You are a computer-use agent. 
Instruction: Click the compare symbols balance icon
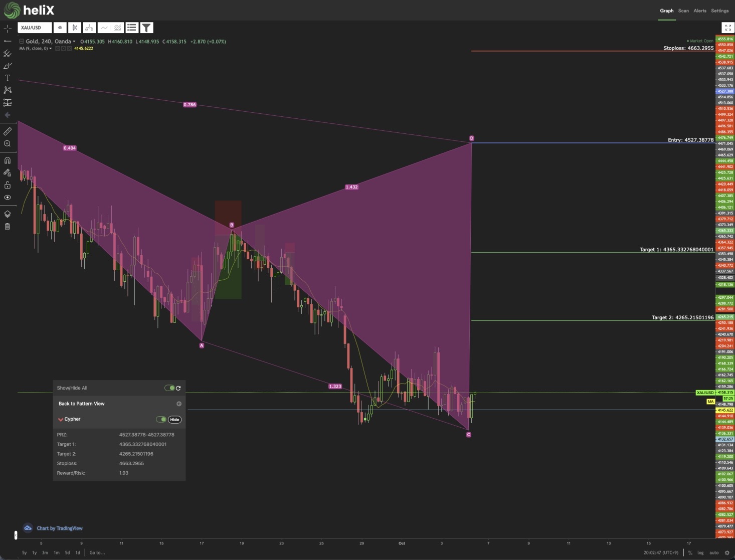(89, 28)
